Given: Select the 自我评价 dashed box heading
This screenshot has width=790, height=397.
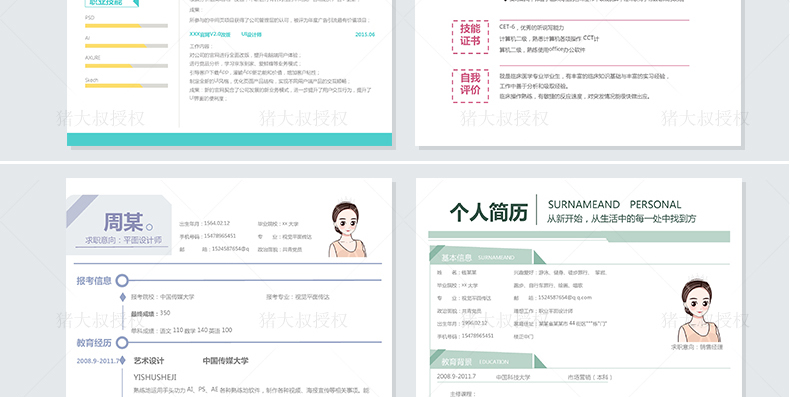Looking at the screenshot, I should pyautogui.click(x=470, y=86).
